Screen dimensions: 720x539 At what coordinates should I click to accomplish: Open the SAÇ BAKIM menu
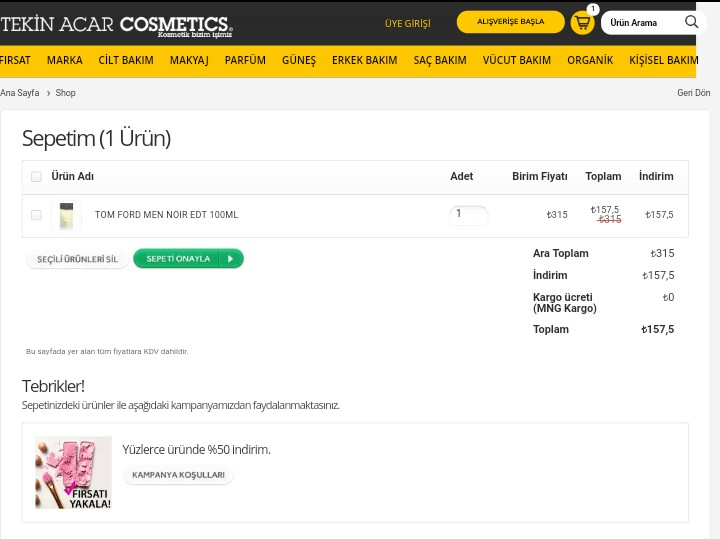tap(440, 60)
